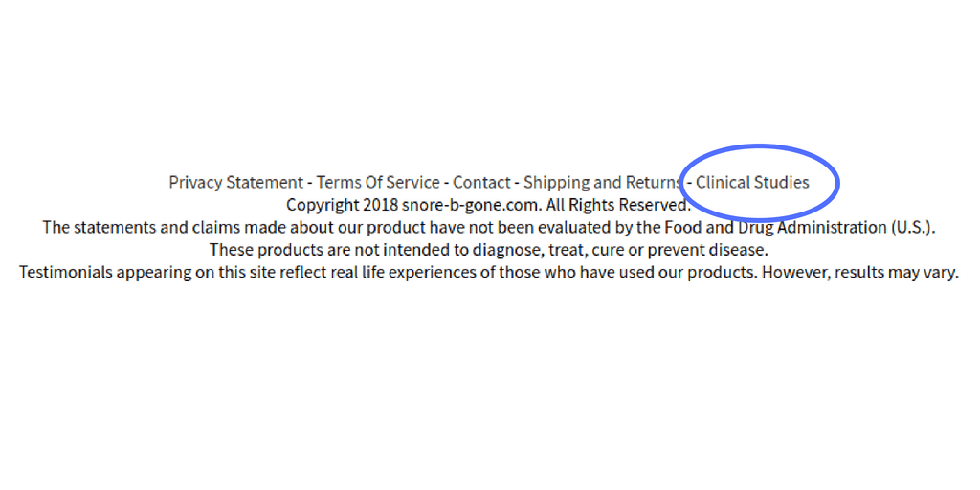This screenshot has width=980, height=490.
Task: View Shipping and Returns policy
Action: click(603, 183)
